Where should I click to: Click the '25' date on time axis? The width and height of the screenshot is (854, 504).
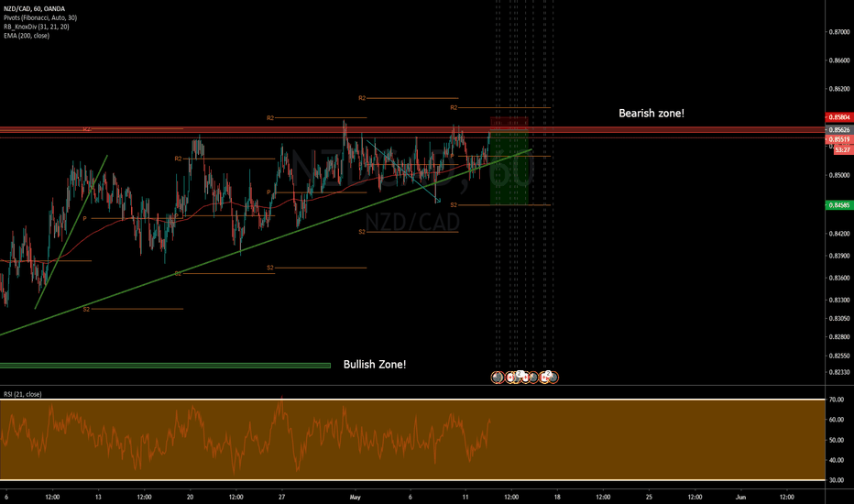pos(649,497)
